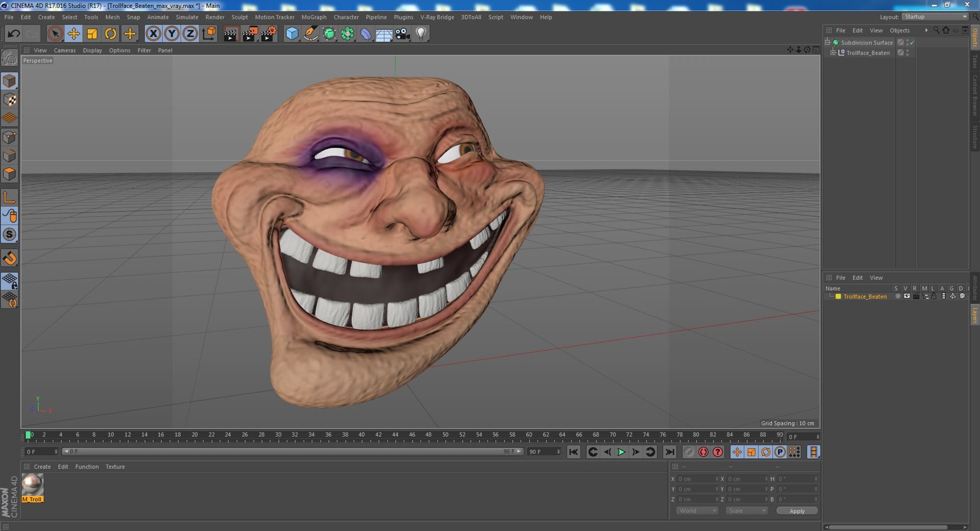The height and width of the screenshot is (531, 980).
Task: Click frame 40 on the timeline ruler
Action: coord(362,436)
